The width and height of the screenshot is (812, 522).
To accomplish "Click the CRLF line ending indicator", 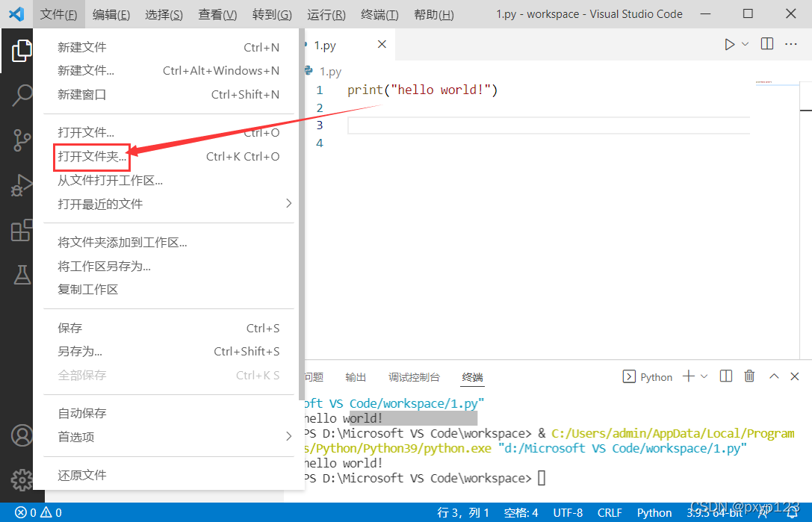I will [609, 513].
